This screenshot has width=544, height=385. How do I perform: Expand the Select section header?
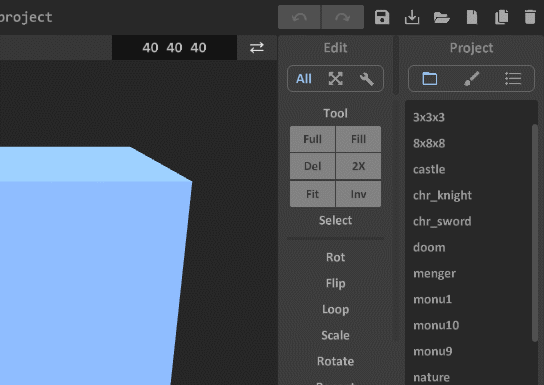pos(335,220)
